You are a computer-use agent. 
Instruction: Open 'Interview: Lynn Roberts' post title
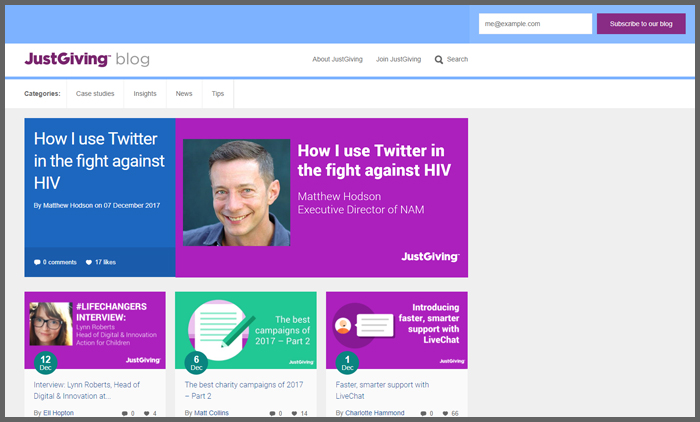(87, 390)
